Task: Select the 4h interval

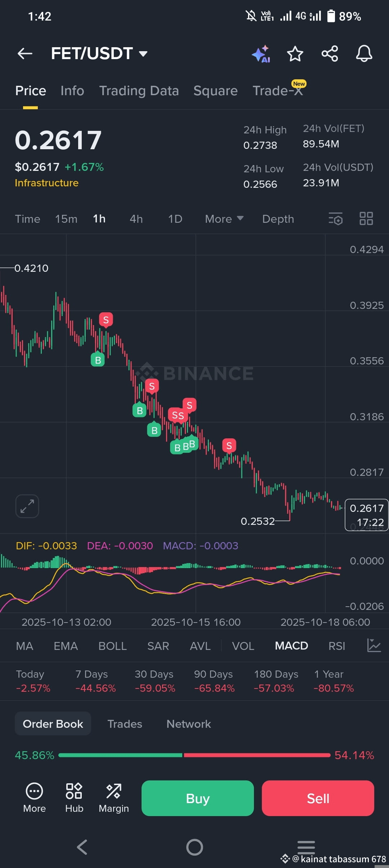Action: [x=136, y=219]
